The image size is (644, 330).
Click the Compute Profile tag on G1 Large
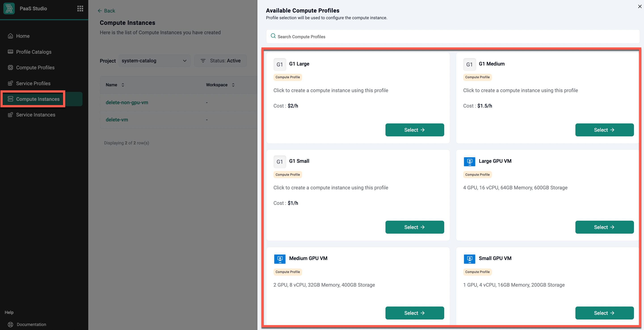288,77
